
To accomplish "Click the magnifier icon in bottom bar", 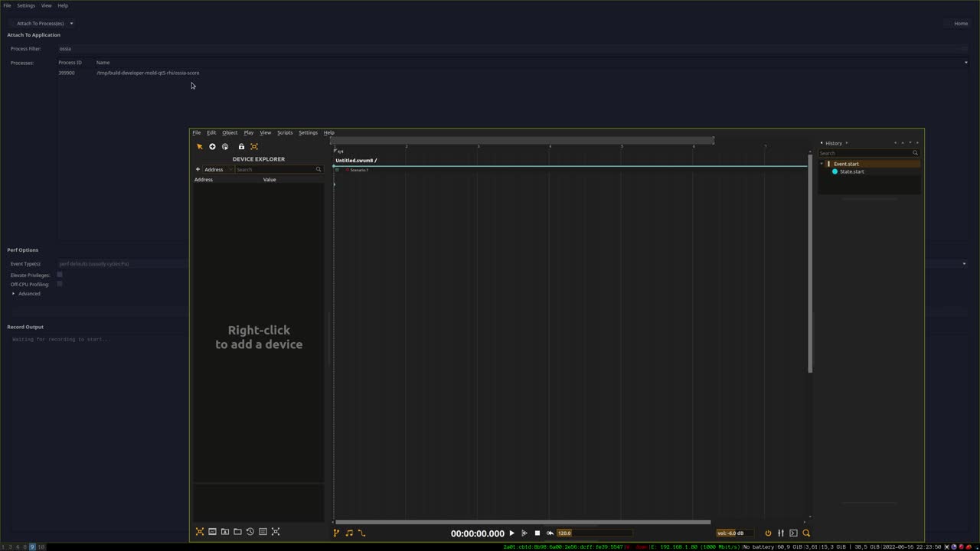I will pyautogui.click(x=806, y=533).
